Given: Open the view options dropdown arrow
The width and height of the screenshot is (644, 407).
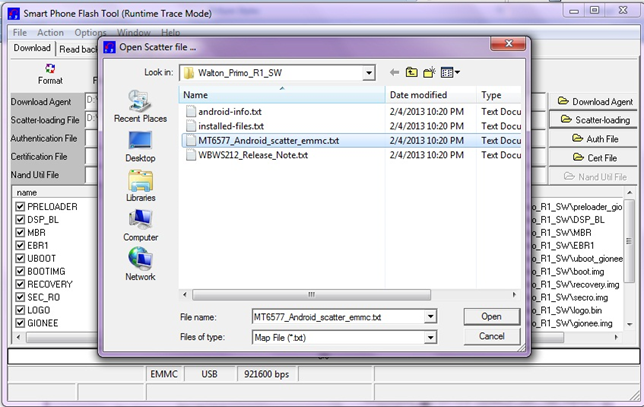Looking at the screenshot, I should coord(457,73).
